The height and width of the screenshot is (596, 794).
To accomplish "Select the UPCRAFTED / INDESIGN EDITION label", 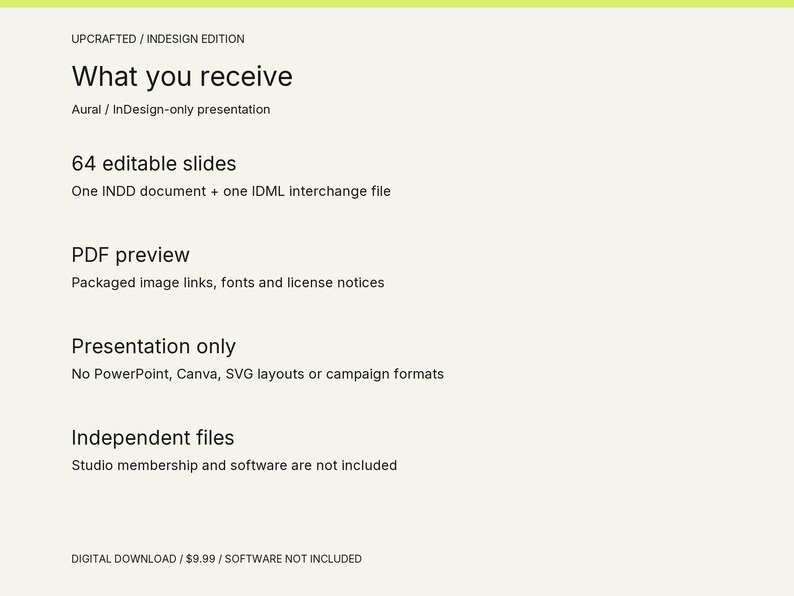I will pyautogui.click(x=158, y=39).
